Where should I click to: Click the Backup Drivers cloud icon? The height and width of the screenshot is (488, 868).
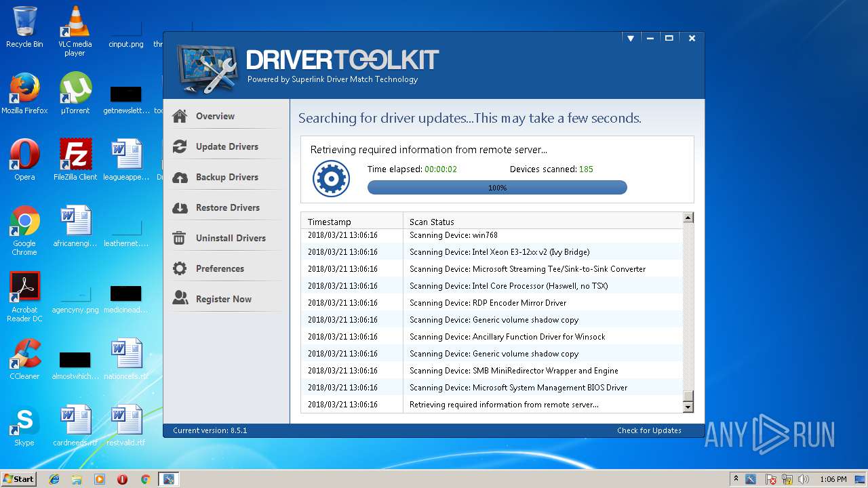point(180,177)
